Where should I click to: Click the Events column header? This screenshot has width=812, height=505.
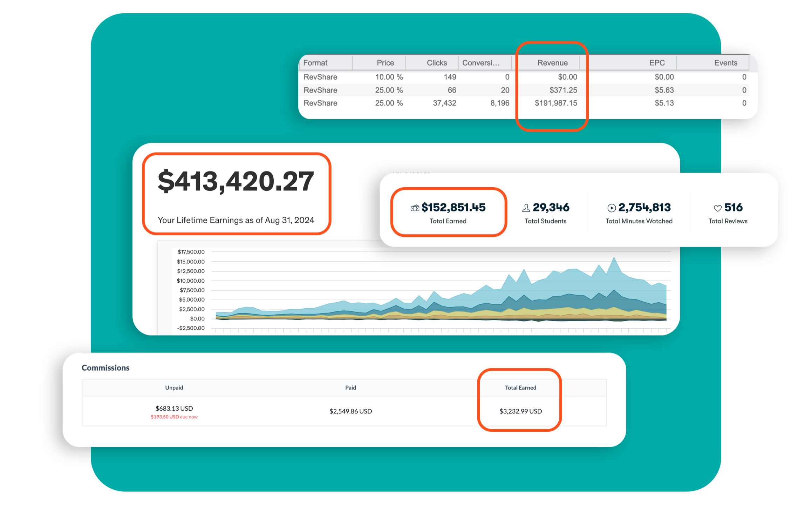[x=725, y=63]
